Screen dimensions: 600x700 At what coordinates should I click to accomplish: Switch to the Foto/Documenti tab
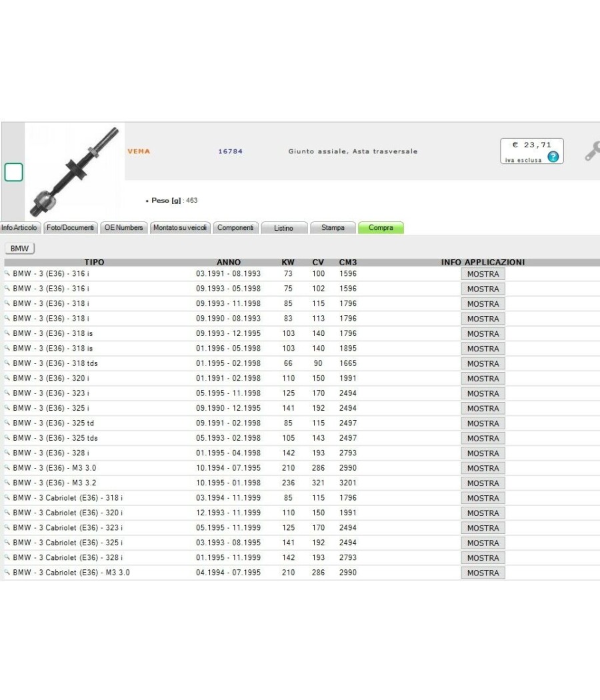(x=71, y=228)
